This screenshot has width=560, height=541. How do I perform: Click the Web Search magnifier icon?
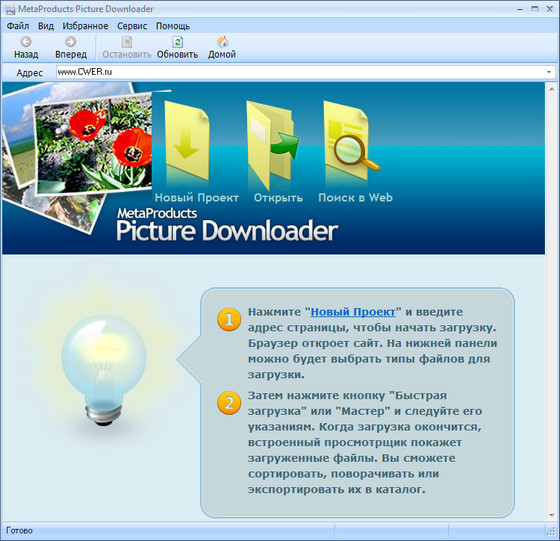[351, 140]
